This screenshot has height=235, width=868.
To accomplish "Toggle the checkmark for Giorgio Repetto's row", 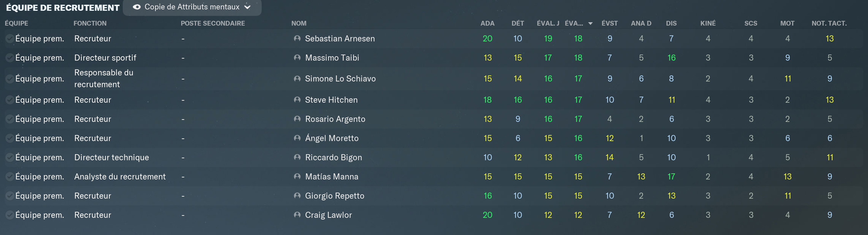I will 10,196.
